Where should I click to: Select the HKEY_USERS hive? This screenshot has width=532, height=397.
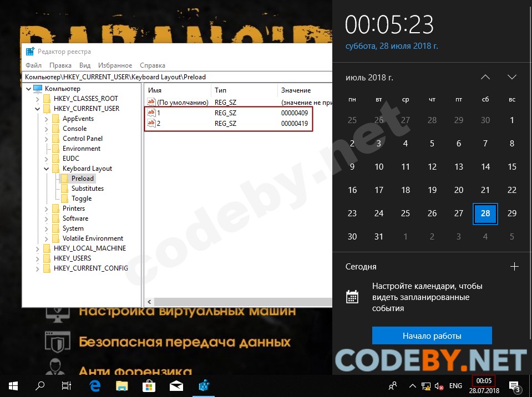[72, 258]
